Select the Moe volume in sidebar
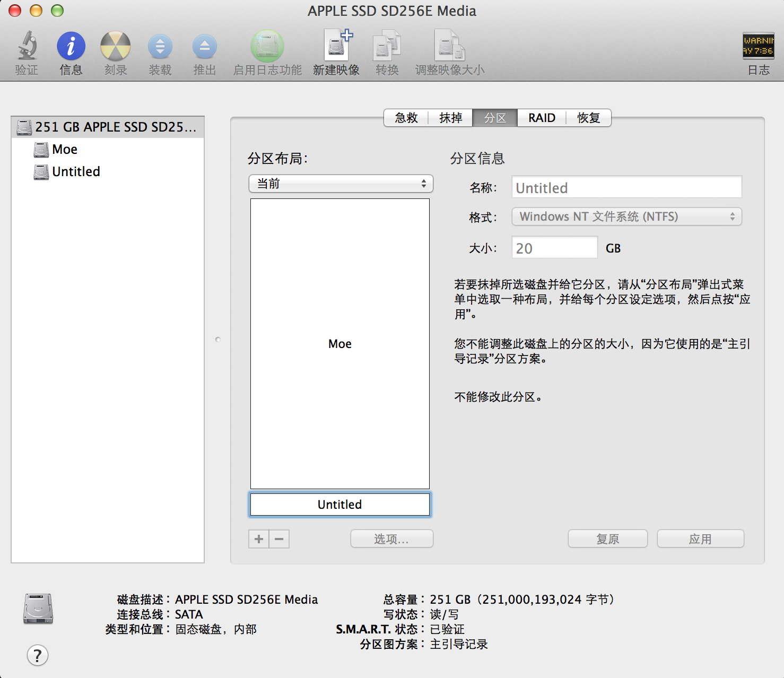This screenshot has width=784, height=678. click(65, 150)
